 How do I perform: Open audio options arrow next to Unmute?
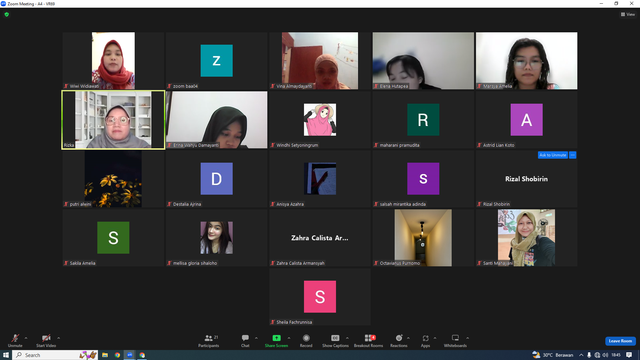[x=26, y=338]
